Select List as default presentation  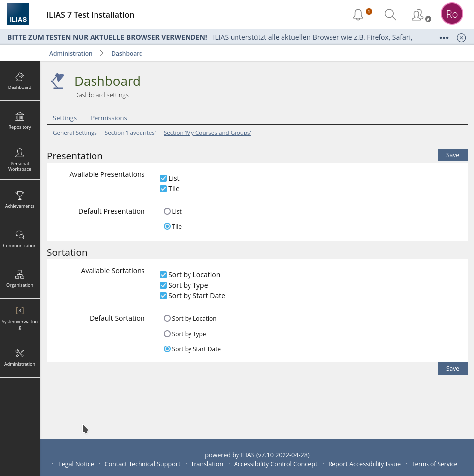(167, 211)
